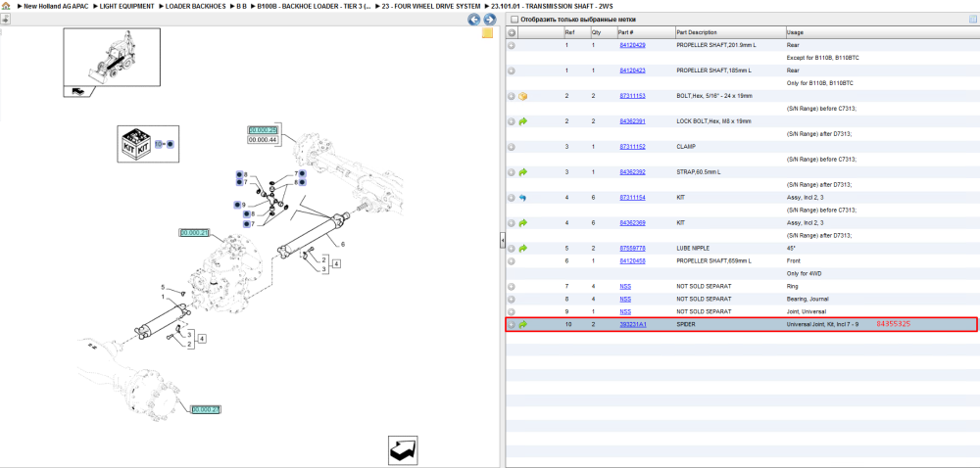Click the document icon at the diagram's top-left corner
This screenshot has width=980, height=468.
click(x=5, y=18)
